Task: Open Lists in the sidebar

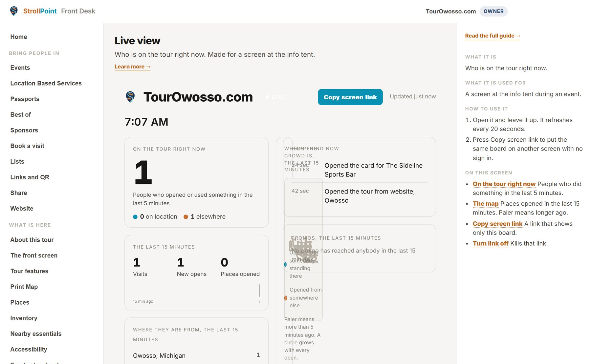Action: click(17, 161)
